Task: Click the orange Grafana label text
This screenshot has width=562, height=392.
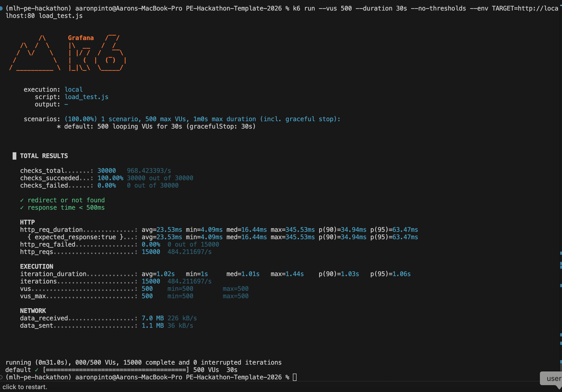Action: coord(81,38)
